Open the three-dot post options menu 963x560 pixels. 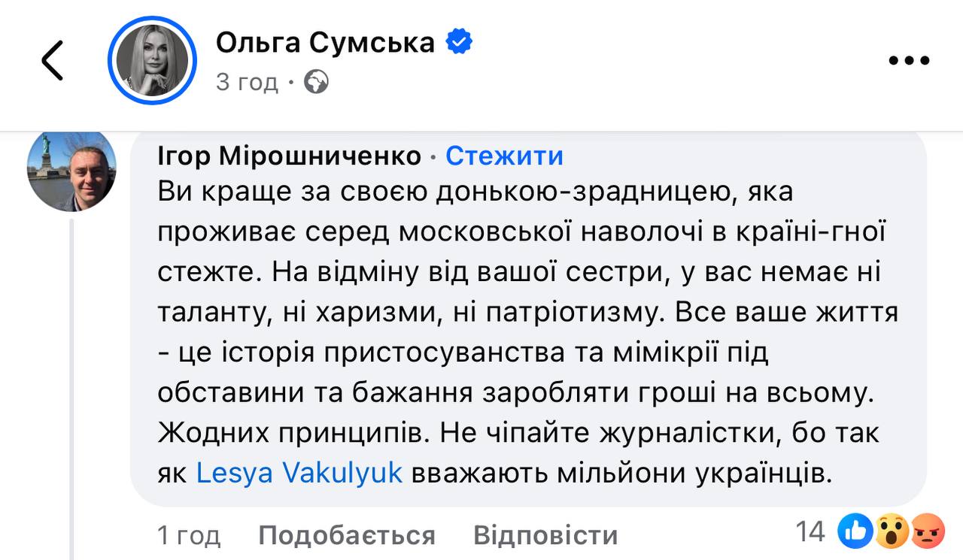pos(909,61)
